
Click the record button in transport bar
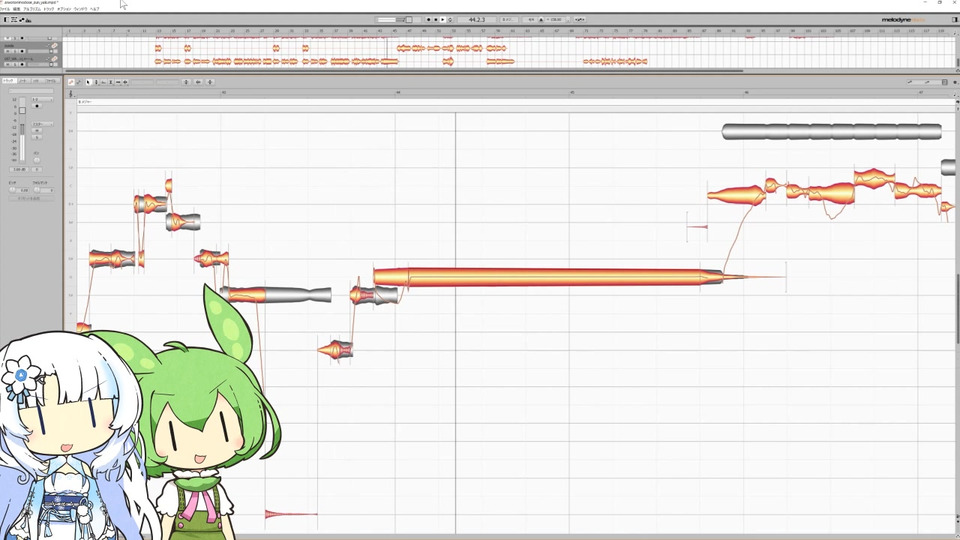click(x=429, y=20)
